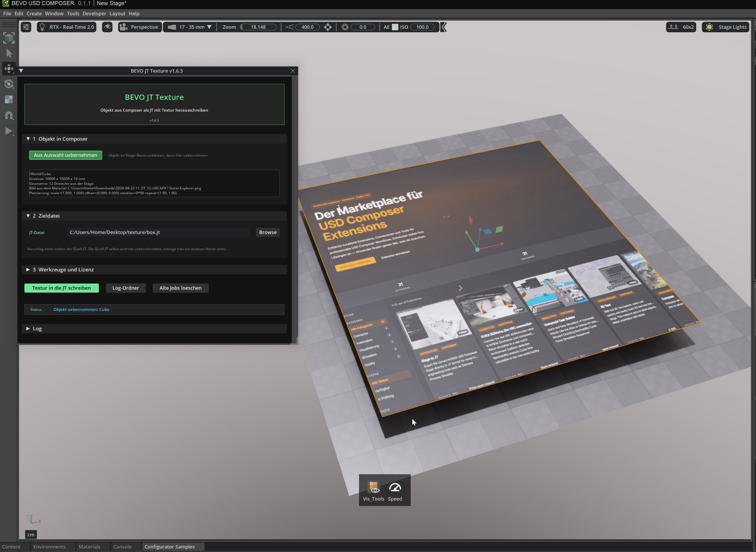Click the aperture value 0.0 field
Screen dimensions: 756x552
pyautogui.click(x=363, y=27)
